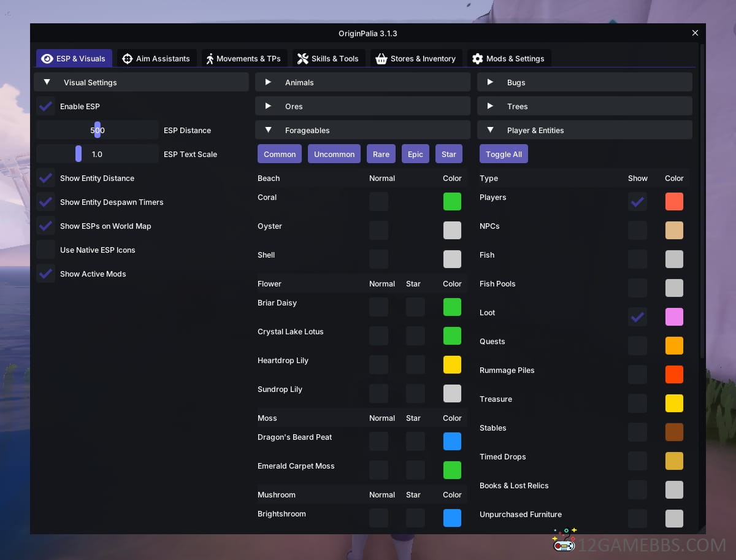This screenshot has width=736, height=560.
Task: Open the NPCs tan color swatch
Action: pyautogui.click(x=674, y=230)
